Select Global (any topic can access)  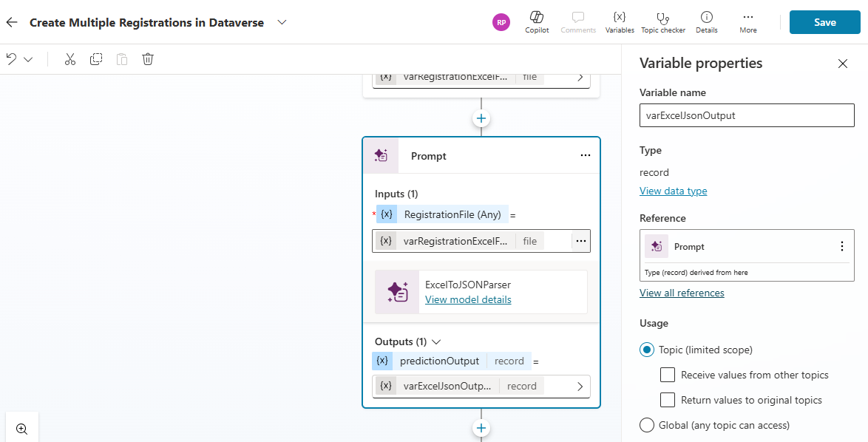pos(647,425)
